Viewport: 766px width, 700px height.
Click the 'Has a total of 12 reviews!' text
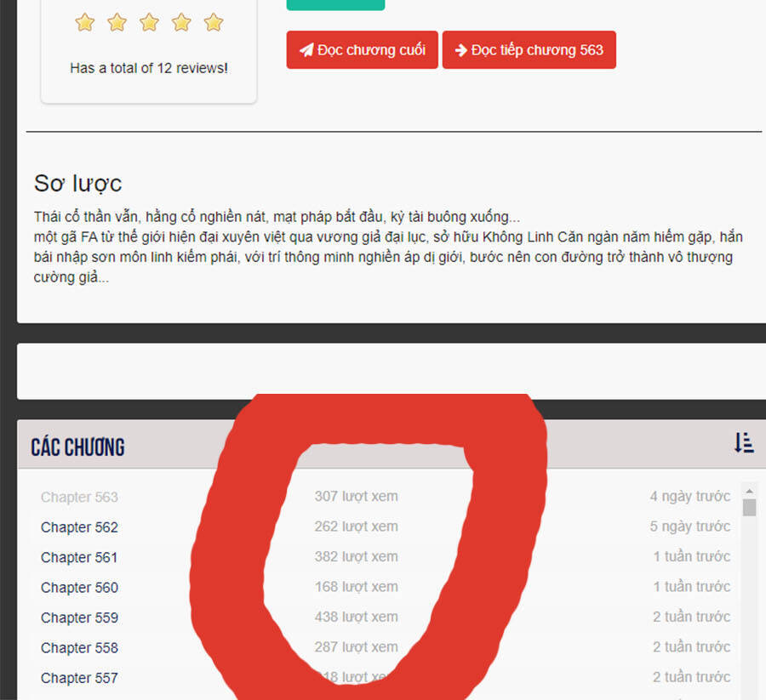click(x=149, y=68)
